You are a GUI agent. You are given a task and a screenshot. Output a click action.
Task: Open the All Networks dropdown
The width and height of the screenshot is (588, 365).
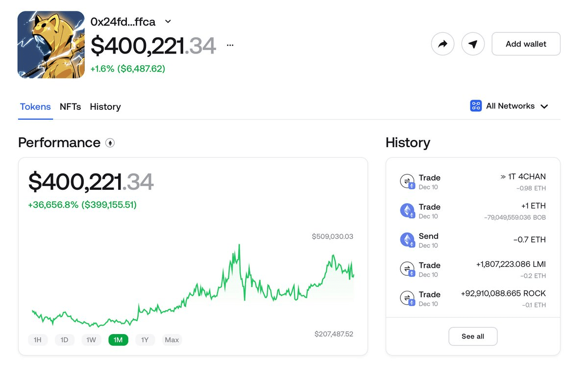pos(509,106)
